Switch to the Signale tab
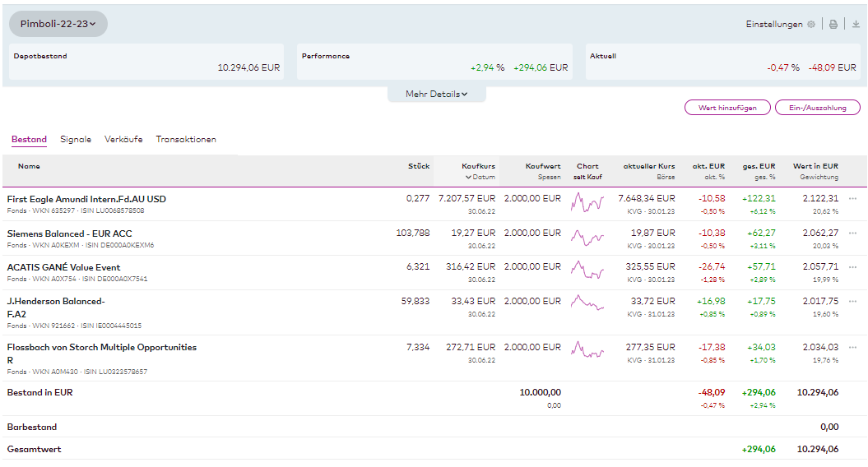The width and height of the screenshot is (868, 467). tap(76, 140)
